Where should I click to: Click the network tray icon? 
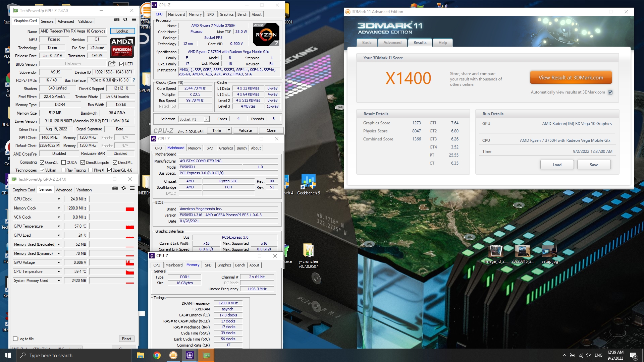(x=581, y=355)
